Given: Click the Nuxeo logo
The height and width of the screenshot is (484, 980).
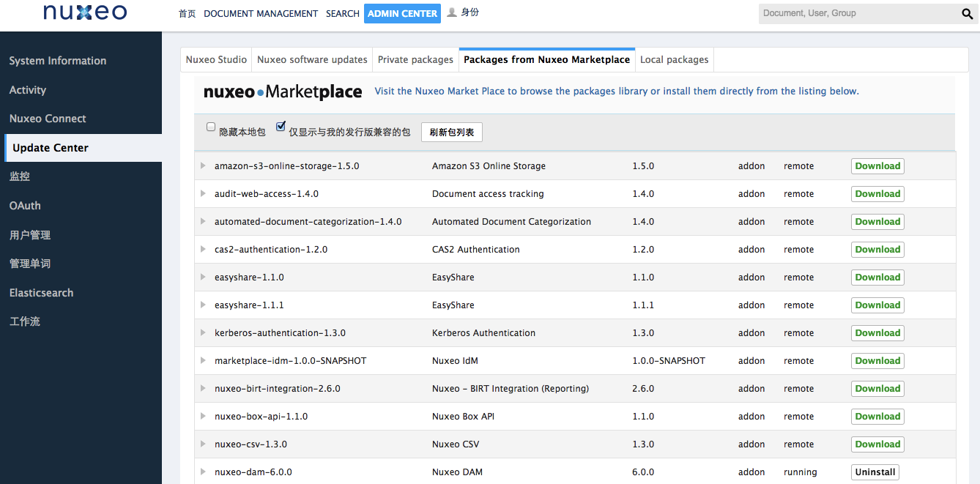Looking at the screenshot, I should [x=85, y=13].
